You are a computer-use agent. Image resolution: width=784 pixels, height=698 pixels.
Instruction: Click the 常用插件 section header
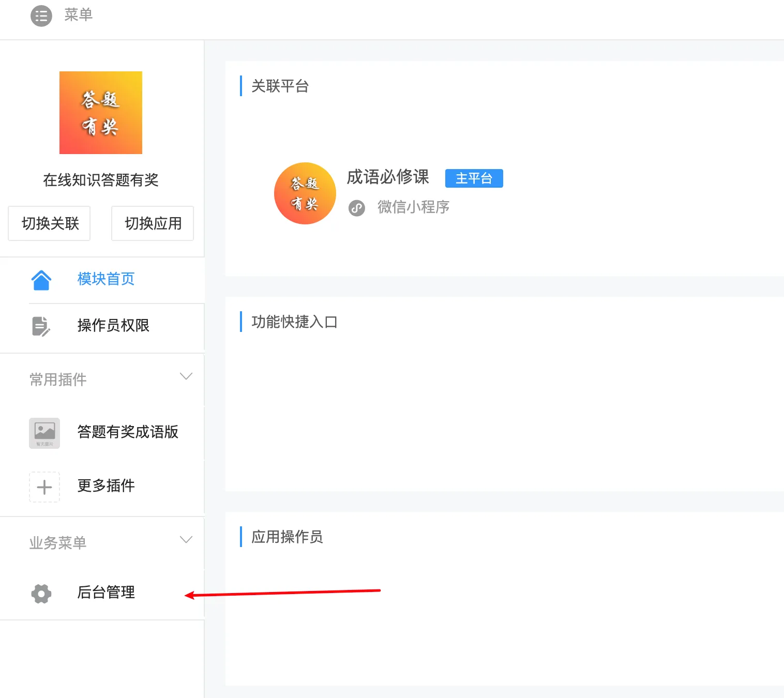click(x=58, y=380)
